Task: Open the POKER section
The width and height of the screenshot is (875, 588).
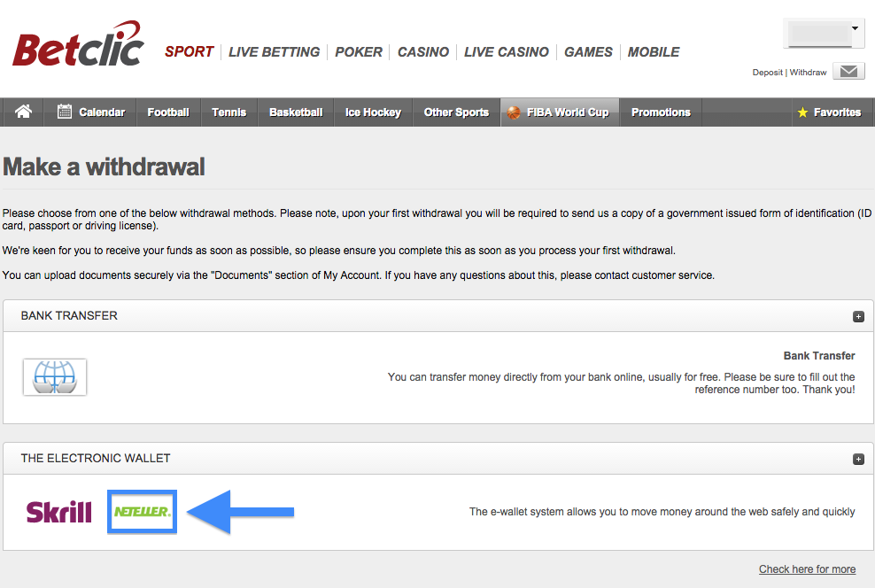Action: pyautogui.click(x=359, y=52)
